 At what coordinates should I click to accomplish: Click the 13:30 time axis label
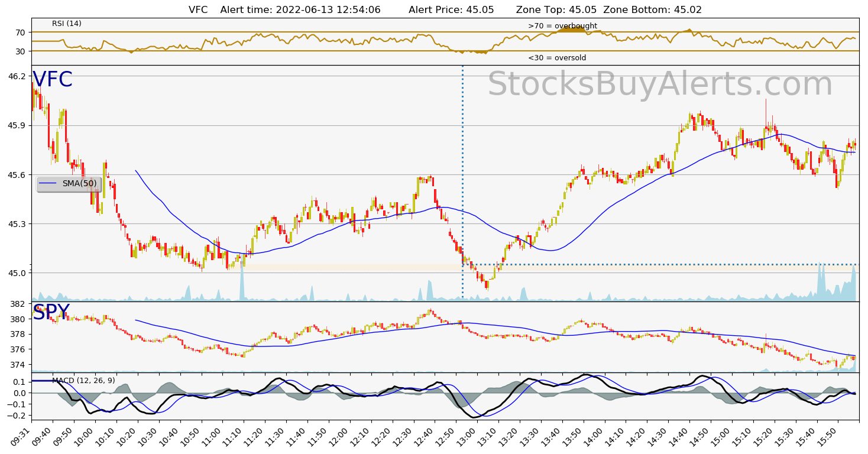pos(530,436)
